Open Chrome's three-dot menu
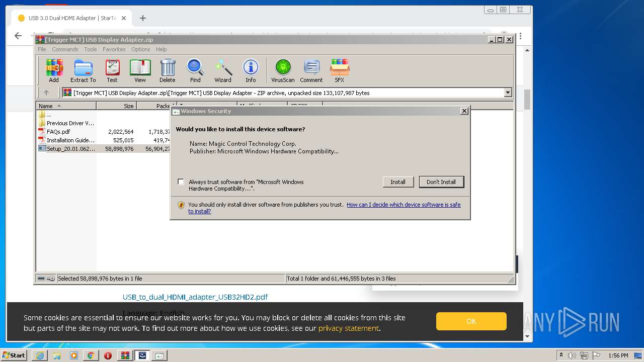The width and height of the screenshot is (644, 362). (521, 36)
